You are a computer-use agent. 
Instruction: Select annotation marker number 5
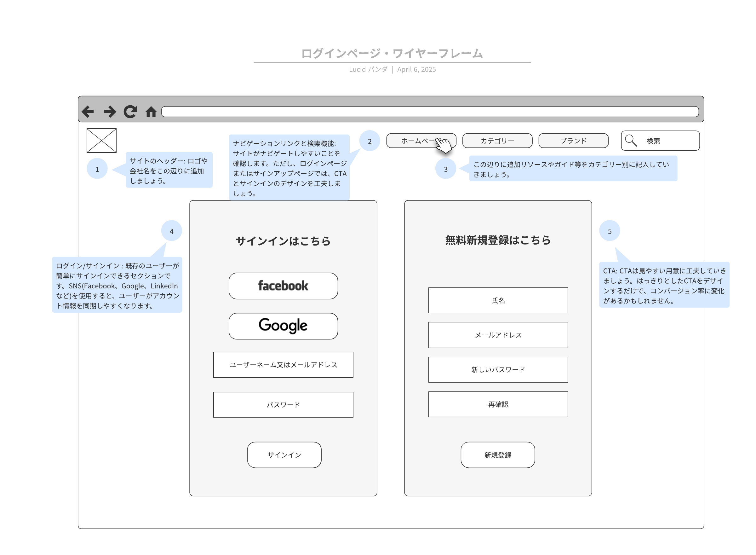point(609,231)
